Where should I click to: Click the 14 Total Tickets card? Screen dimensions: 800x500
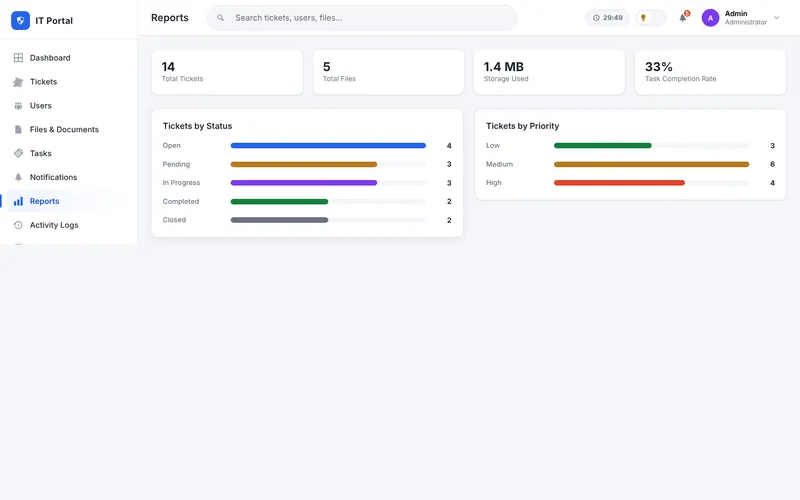coord(227,72)
